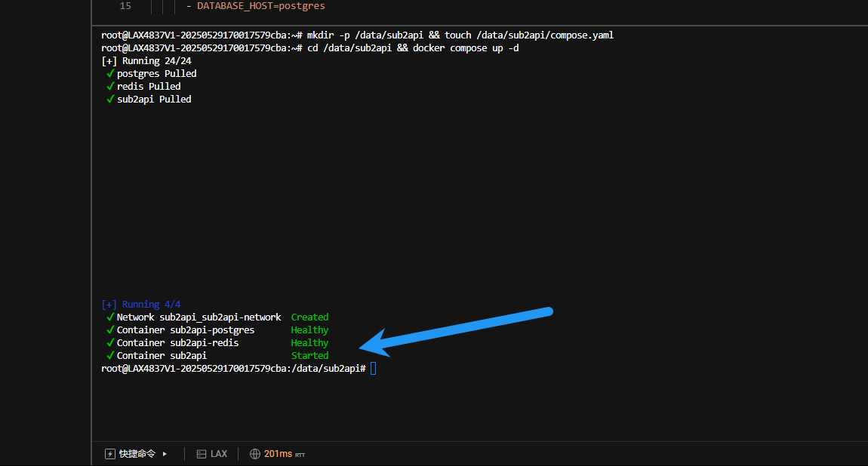This screenshot has height=466, width=868.
Task: Click the server icon beside LAX
Action: point(202,454)
